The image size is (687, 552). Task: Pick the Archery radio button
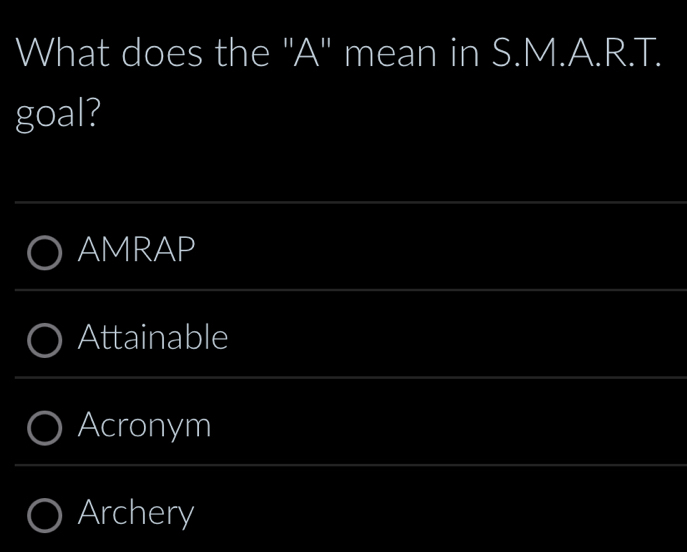tap(44, 516)
